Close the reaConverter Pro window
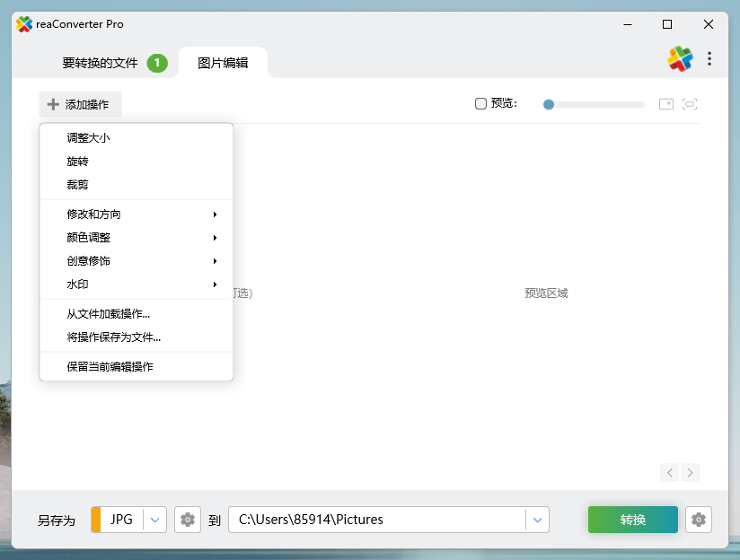This screenshot has width=740, height=560. point(709,24)
